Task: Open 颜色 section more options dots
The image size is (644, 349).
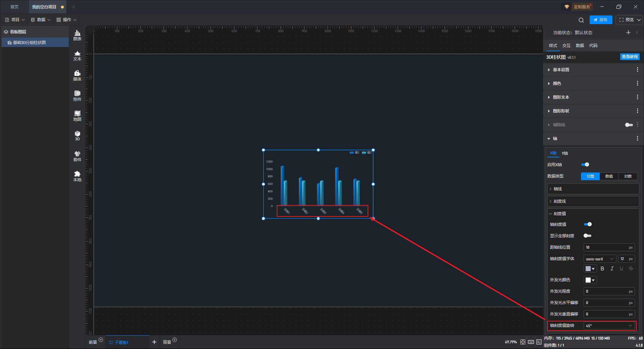Action: point(637,83)
